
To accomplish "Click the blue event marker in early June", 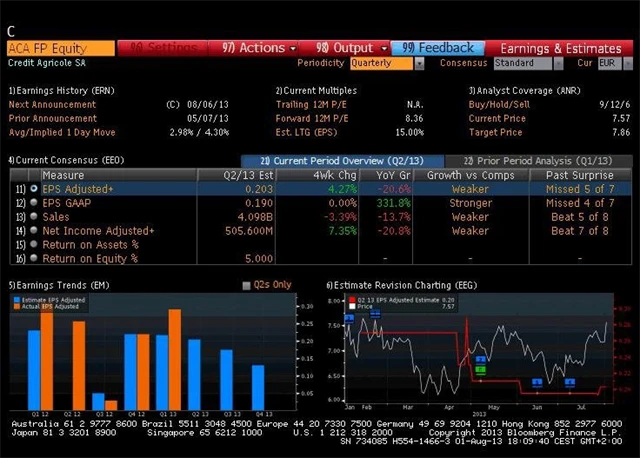I will [x=538, y=382].
